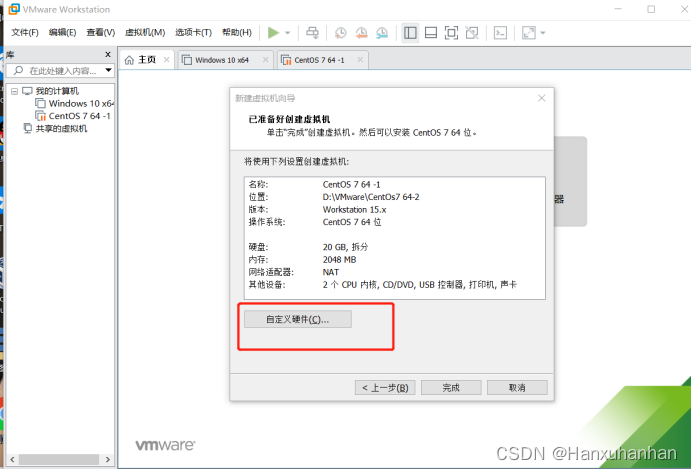This screenshot has height=470, width=692.
Task: Toggle the library sidebar view icon
Action: pos(410,33)
